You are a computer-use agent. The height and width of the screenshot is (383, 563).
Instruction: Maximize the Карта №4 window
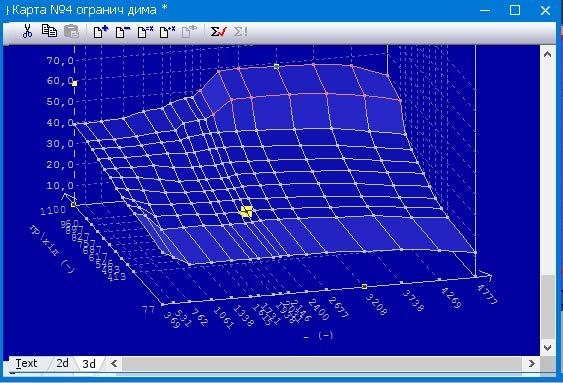(x=515, y=10)
